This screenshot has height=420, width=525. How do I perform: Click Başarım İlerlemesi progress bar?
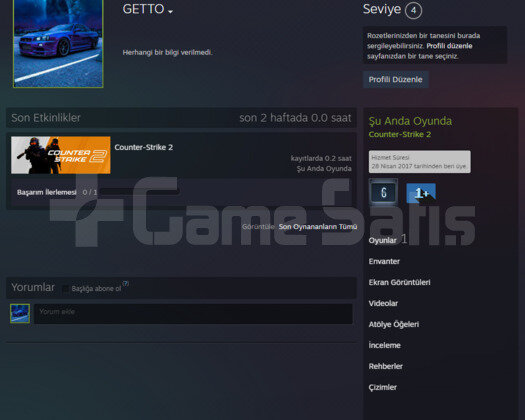[x=141, y=192]
